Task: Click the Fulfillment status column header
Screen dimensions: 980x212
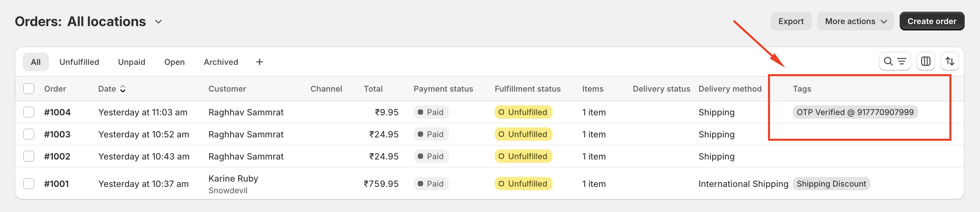Action: click(527, 89)
